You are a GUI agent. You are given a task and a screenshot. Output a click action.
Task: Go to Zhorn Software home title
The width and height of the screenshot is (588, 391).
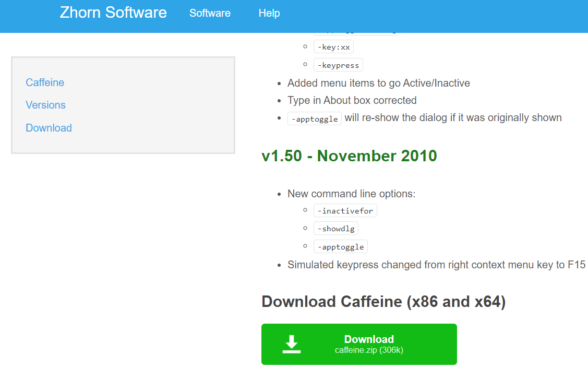(x=113, y=13)
